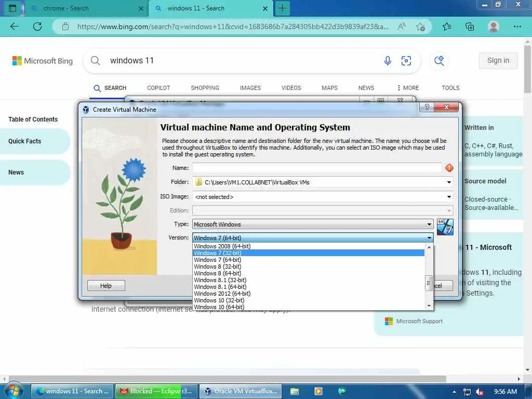The image size is (532, 399).
Task: Switch to the windows 11 - Search tab
Action: point(210,8)
